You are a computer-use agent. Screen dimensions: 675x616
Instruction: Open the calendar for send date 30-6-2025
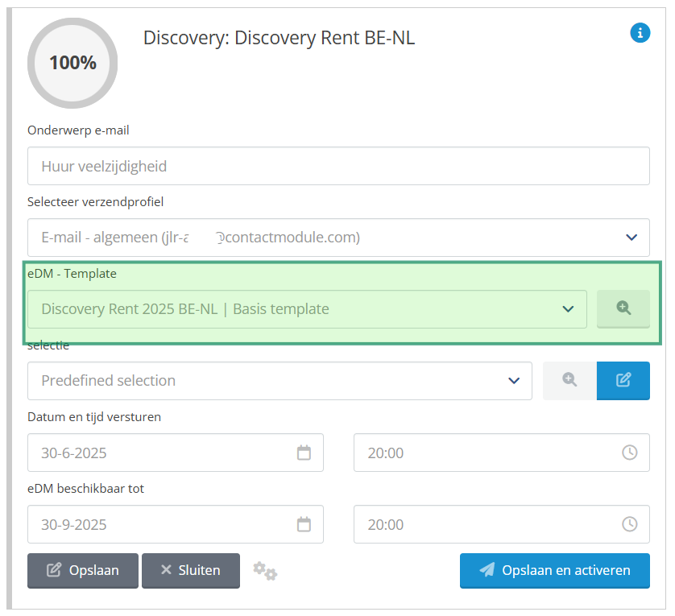pyautogui.click(x=304, y=453)
